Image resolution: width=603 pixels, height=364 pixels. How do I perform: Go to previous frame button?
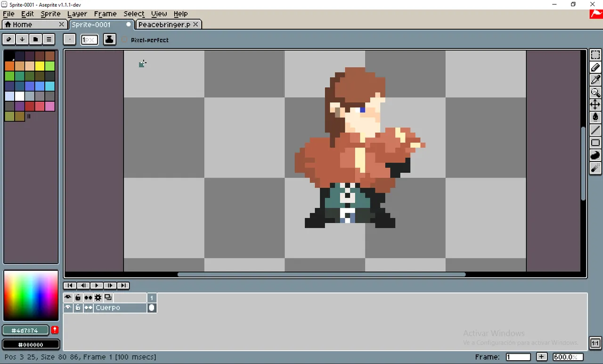[x=83, y=285]
